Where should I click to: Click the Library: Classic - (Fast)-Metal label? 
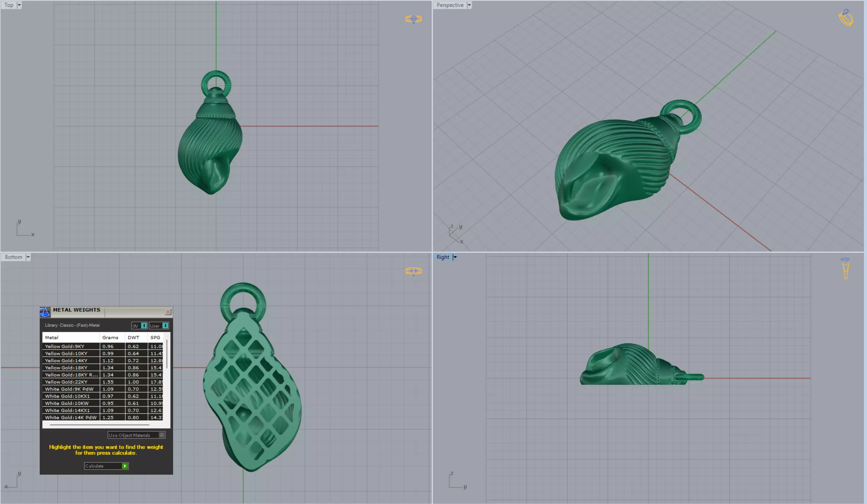coord(72,325)
